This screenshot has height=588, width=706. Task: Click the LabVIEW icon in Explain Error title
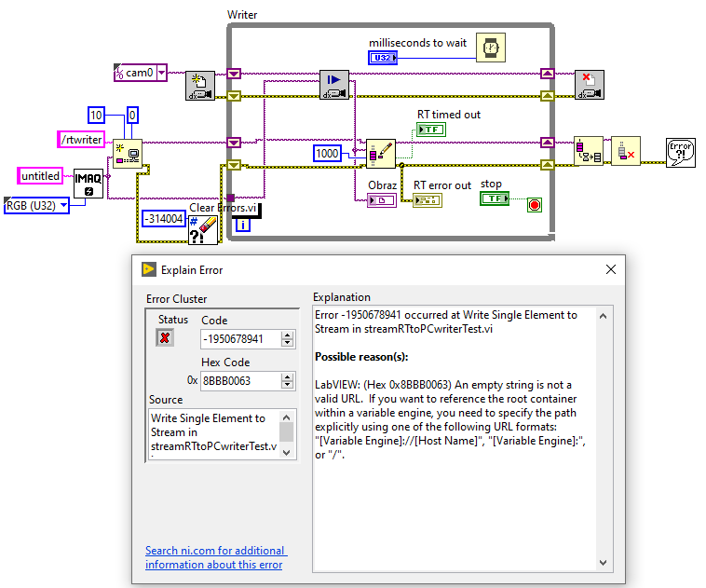[149, 269]
